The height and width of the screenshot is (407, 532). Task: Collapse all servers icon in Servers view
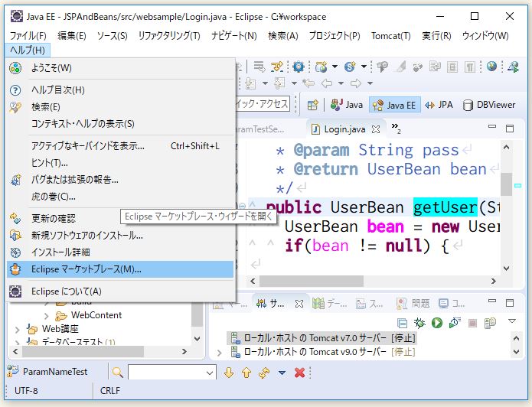tap(402, 323)
